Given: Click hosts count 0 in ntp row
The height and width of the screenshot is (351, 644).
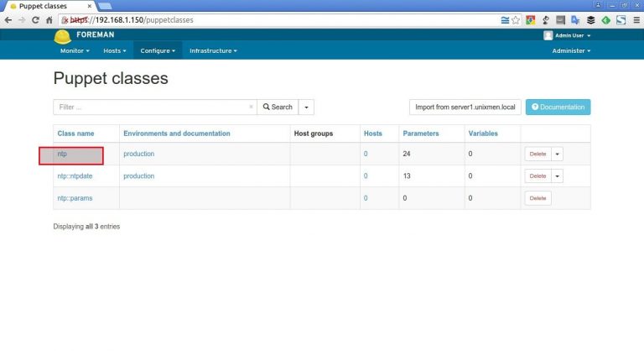Looking at the screenshot, I should point(366,154).
